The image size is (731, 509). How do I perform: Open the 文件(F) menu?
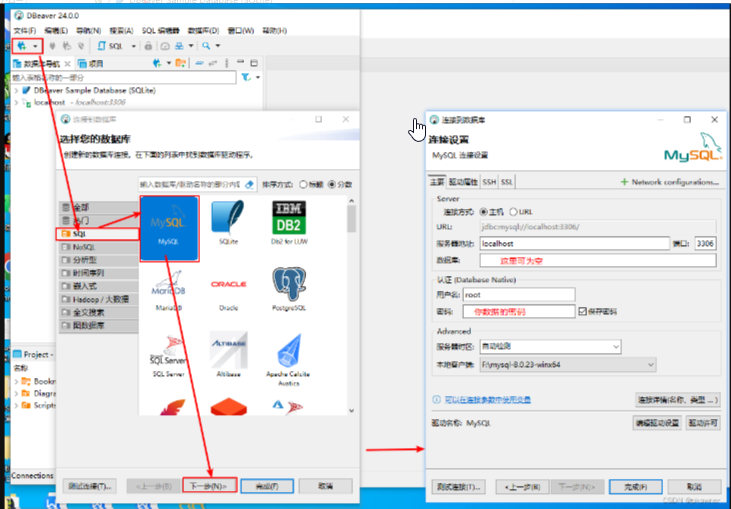point(24,31)
